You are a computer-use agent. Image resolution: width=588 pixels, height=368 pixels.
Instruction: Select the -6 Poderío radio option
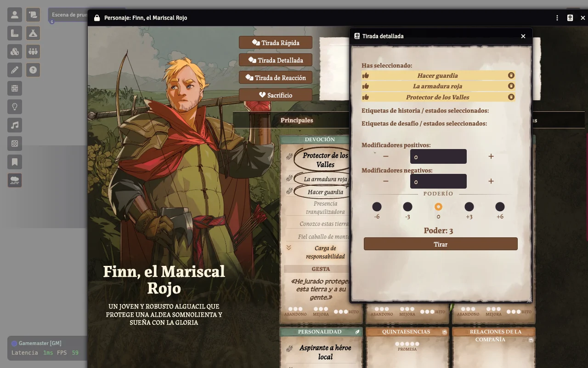coord(377,207)
